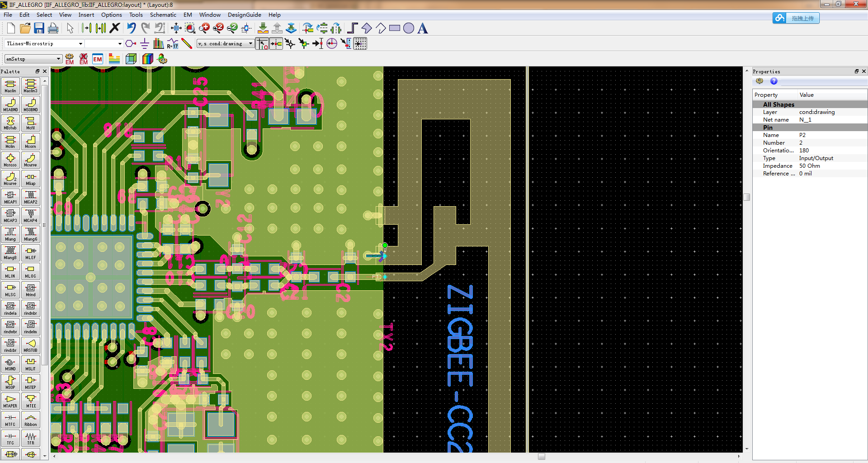Viewport: 868px width, 463px height.
Task: Undo the last action with the blue arrow
Action: click(131, 28)
